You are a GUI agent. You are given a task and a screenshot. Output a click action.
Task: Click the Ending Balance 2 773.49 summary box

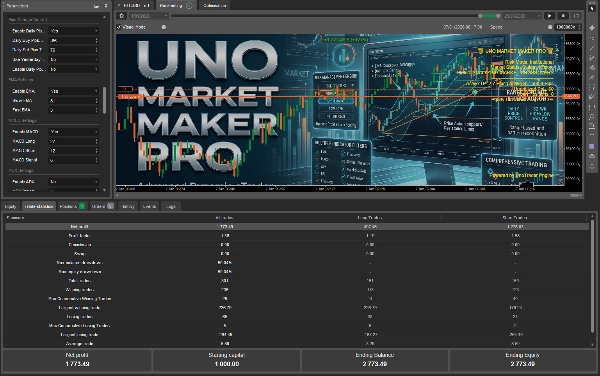point(375,360)
